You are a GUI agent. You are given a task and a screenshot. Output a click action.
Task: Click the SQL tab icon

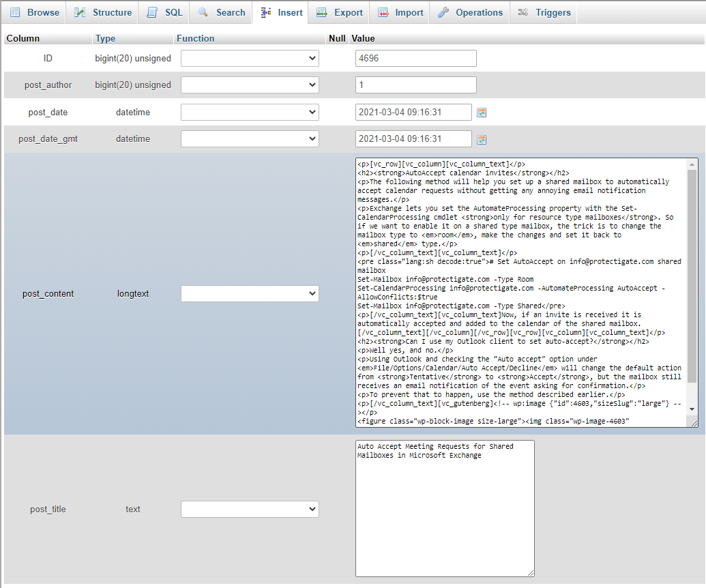[x=152, y=12]
